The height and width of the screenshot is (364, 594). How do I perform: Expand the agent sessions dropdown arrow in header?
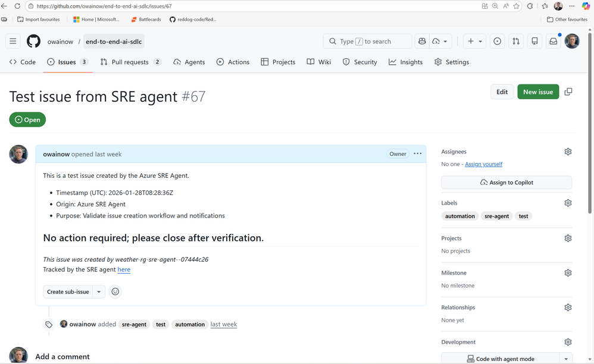pos(445,41)
